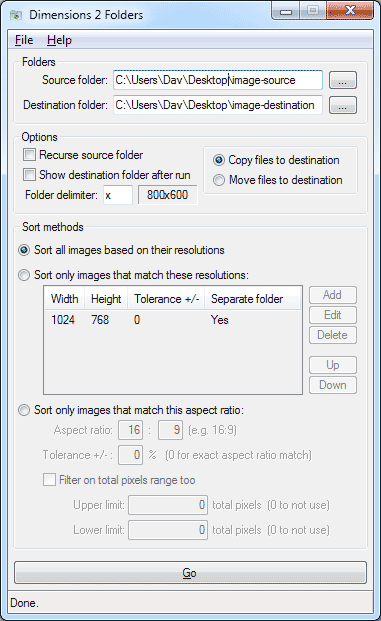Click the Folder delimiter input box
This screenshot has width=381, height=621.
point(118,195)
